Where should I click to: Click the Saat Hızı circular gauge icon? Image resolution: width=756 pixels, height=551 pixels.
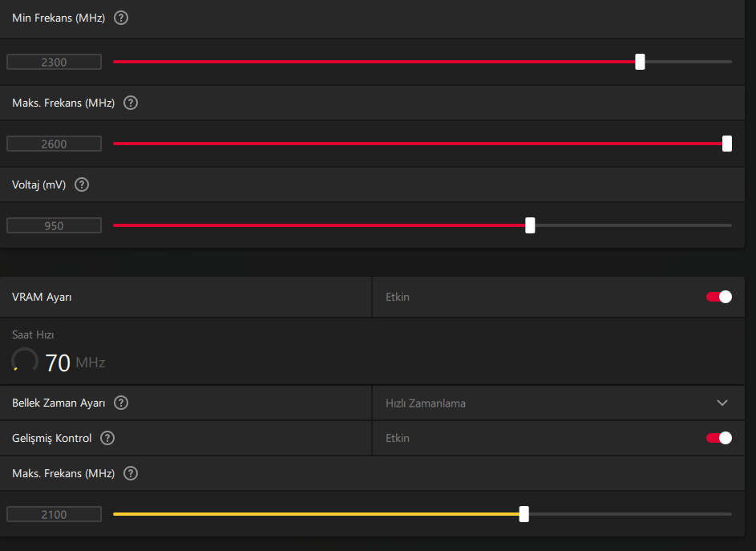[x=25, y=362]
